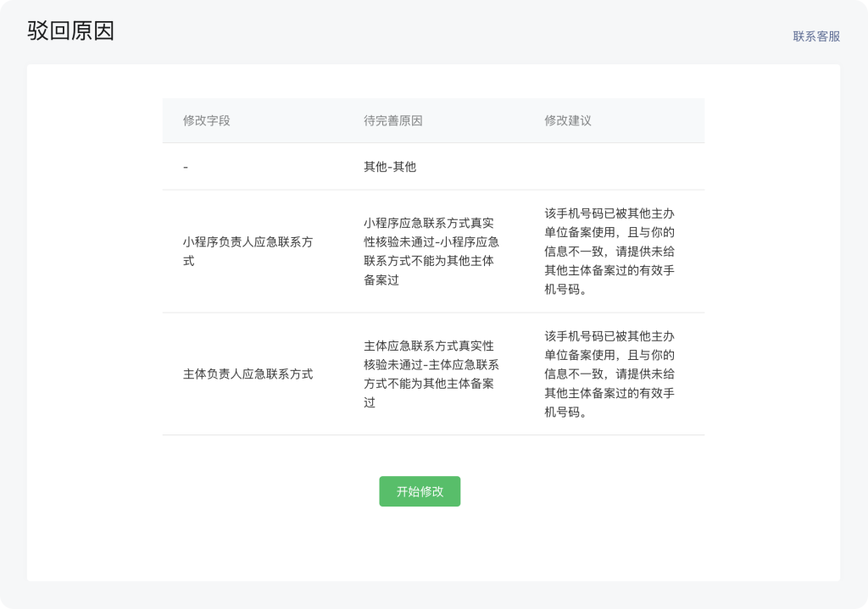Image resolution: width=868 pixels, height=609 pixels.
Task: Select the 修改字段 column header
Action: (207, 121)
